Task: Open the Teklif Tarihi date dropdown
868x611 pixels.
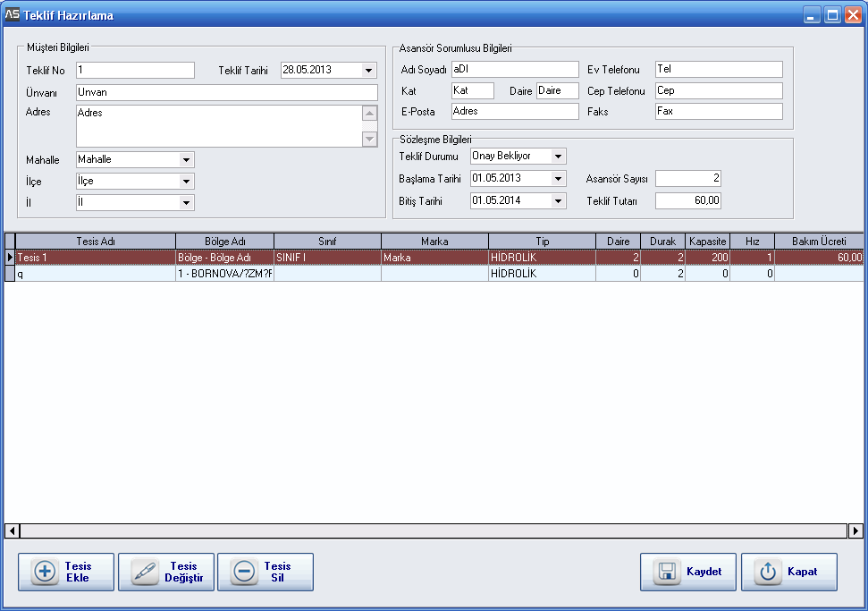Action: point(368,71)
